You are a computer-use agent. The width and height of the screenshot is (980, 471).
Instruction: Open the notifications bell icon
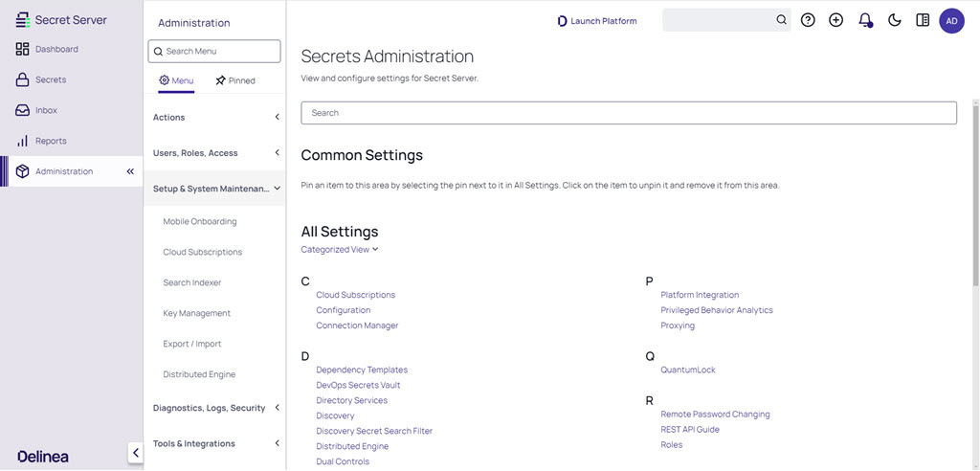pyautogui.click(x=865, y=21)
